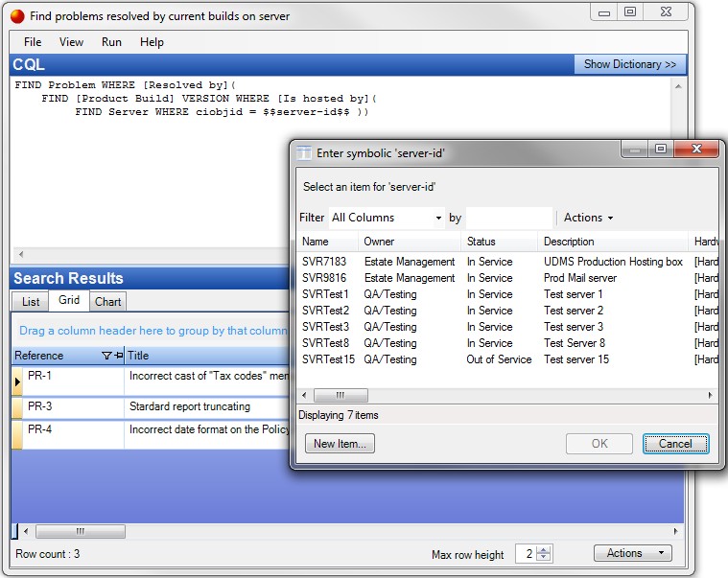Open the File menu
Viewport: 728px width, 578px height.
point(33,42)
